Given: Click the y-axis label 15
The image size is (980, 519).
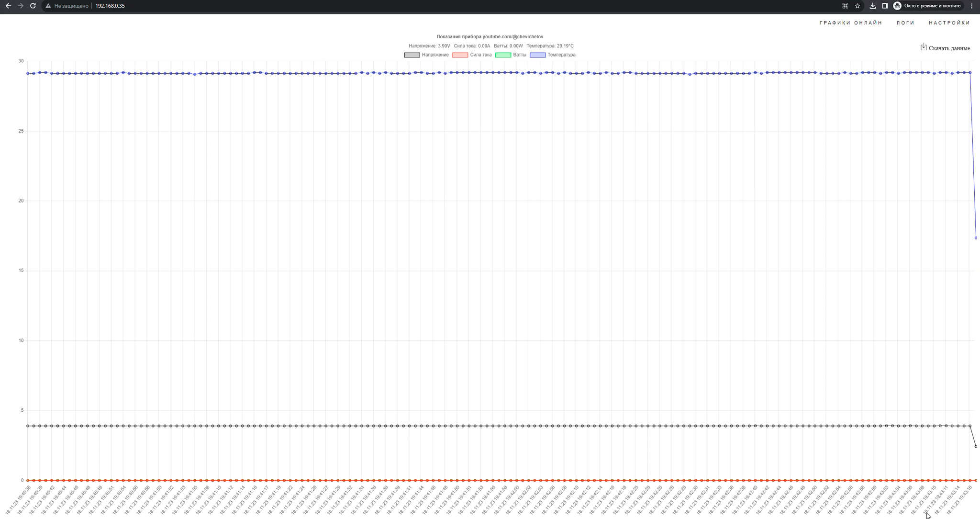Looking at the screenshot, I should (x=21, y=271).
